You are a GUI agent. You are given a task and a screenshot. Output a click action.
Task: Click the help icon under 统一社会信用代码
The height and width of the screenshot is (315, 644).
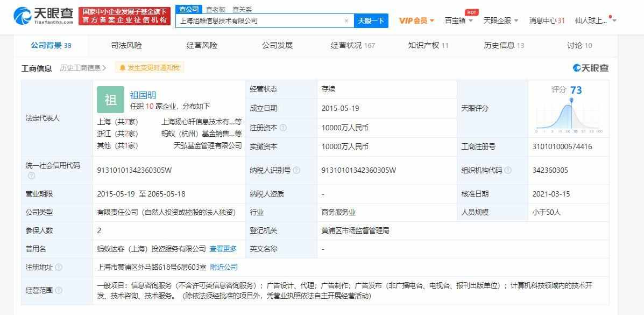point(32,176)
